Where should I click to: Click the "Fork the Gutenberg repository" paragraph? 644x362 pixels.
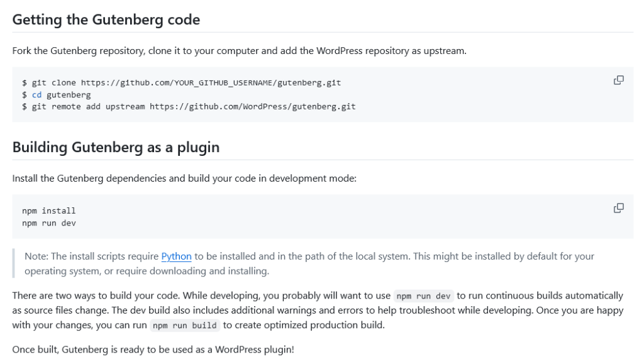click(x=239, y=51)
